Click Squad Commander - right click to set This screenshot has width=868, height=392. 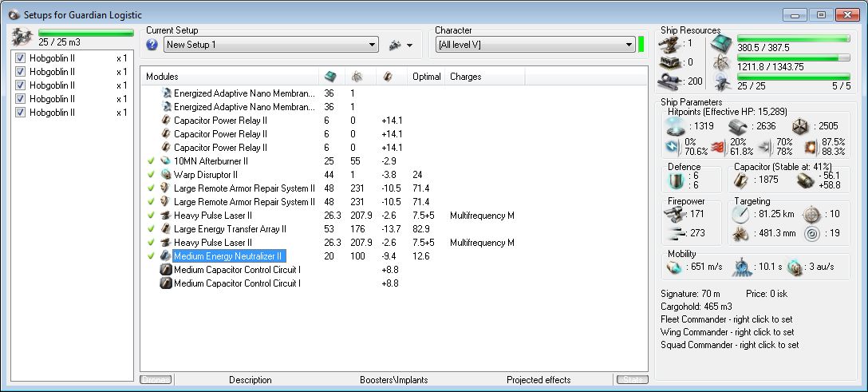[730, 345]
